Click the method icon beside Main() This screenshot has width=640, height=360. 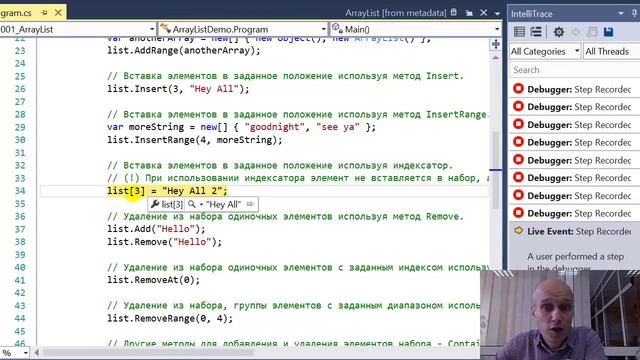click(x=337, y=29)
